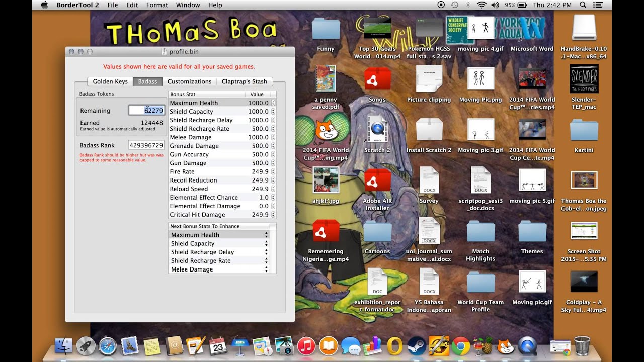Select moving pic 5.gif thumbnail
This screenshot has height=362, width=644.
point(532,180)
